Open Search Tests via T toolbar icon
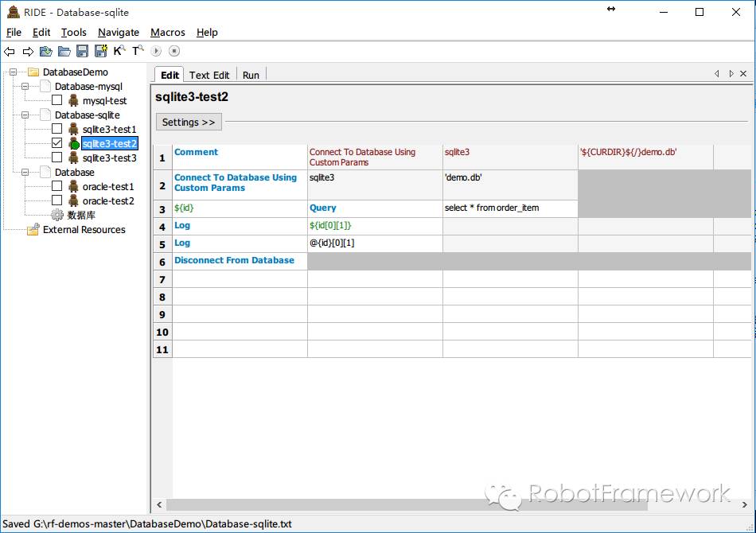 pos(138,51)
